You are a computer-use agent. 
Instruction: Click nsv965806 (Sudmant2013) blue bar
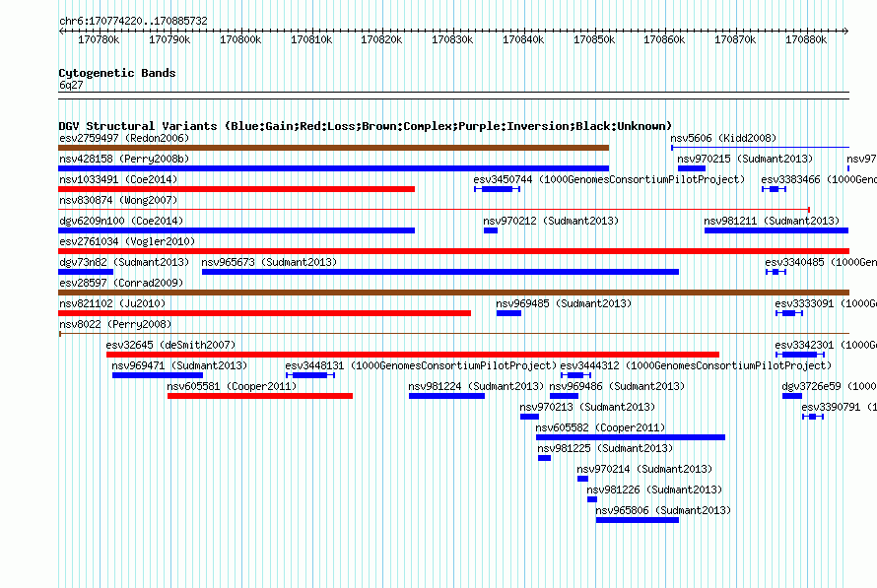pos(637,520)
